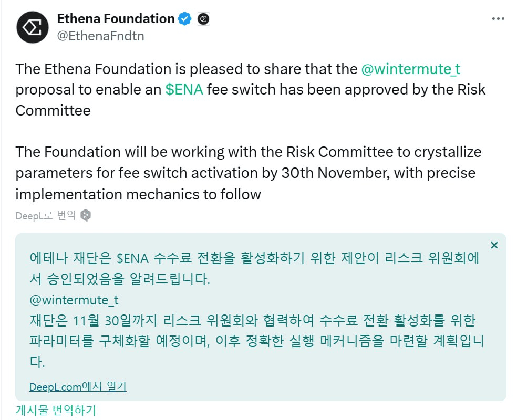Close the DeepL translation box
Image resolution: width=517 pixels, height=420 pixels.
494,245
